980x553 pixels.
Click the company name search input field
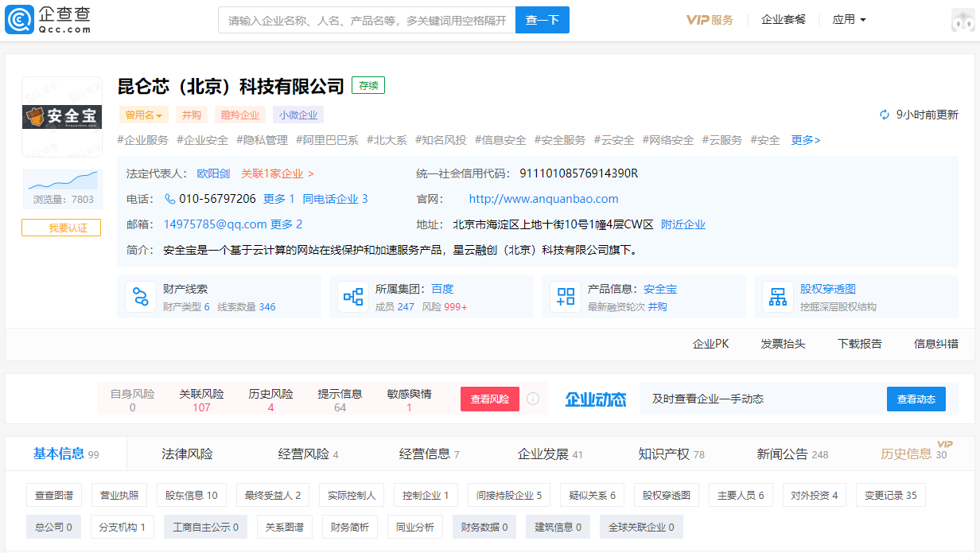pyautogui.click(x=367, y=20)
